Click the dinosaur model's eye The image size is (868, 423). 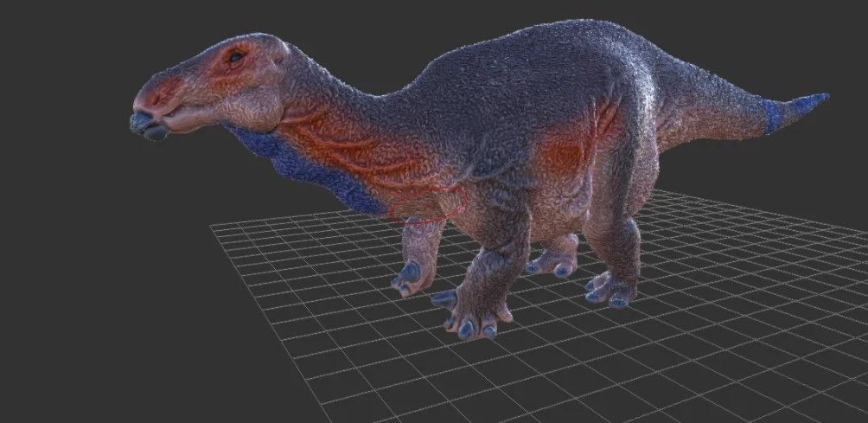click(236, 56)
